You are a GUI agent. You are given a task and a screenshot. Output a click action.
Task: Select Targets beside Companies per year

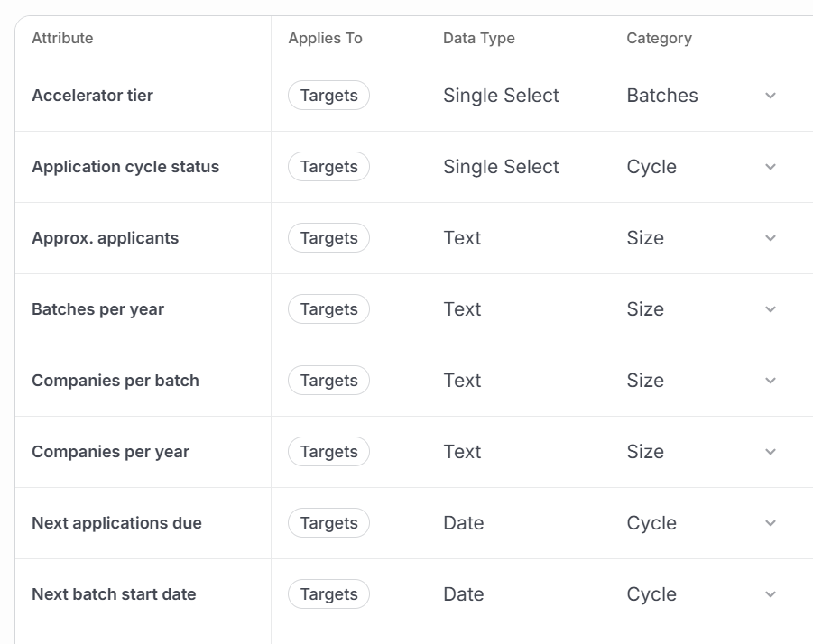[328, 451]
